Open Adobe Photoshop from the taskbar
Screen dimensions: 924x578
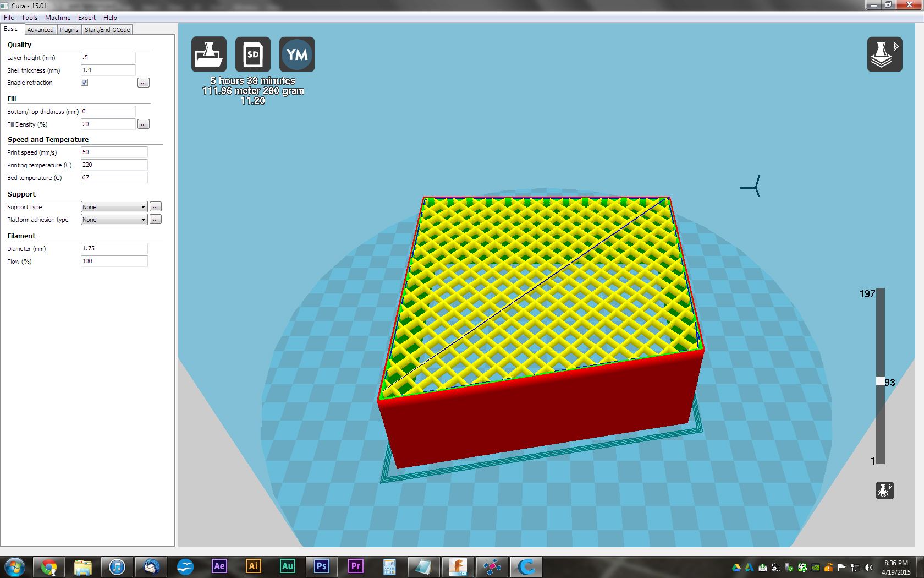point(321,566)
